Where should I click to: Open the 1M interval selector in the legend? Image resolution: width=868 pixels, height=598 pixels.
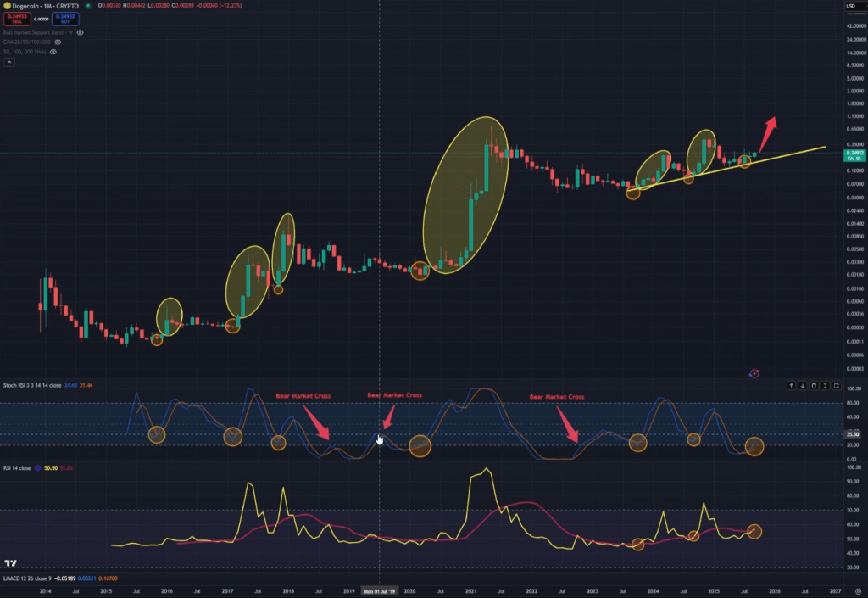(46, 6)
